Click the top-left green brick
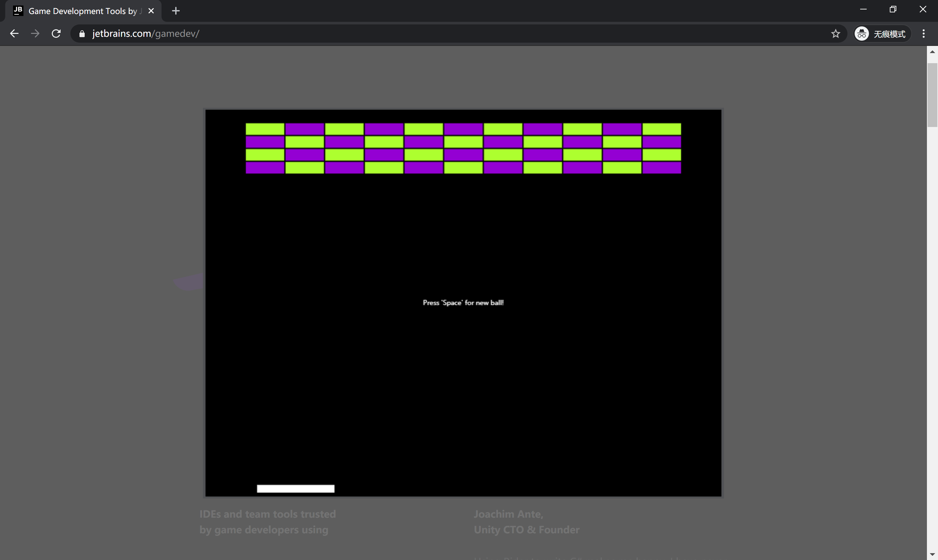 pyautogui.click(x=264, y=129)
